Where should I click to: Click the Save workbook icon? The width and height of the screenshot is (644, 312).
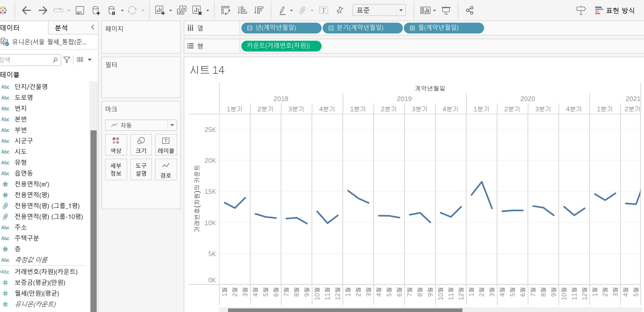coord(80,10)
